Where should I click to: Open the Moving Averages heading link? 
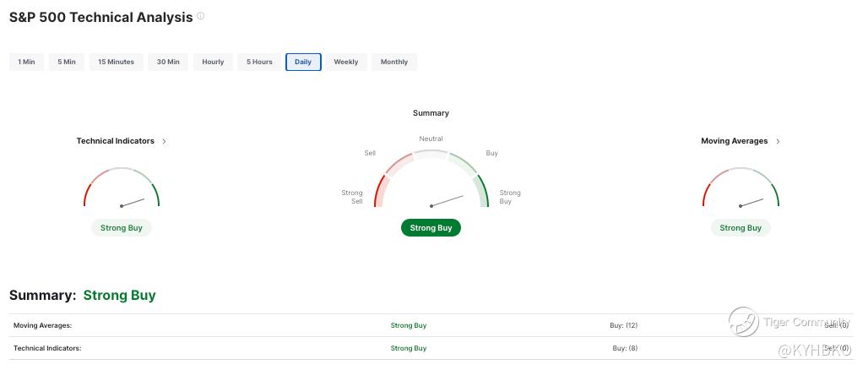tap(734, 141)
